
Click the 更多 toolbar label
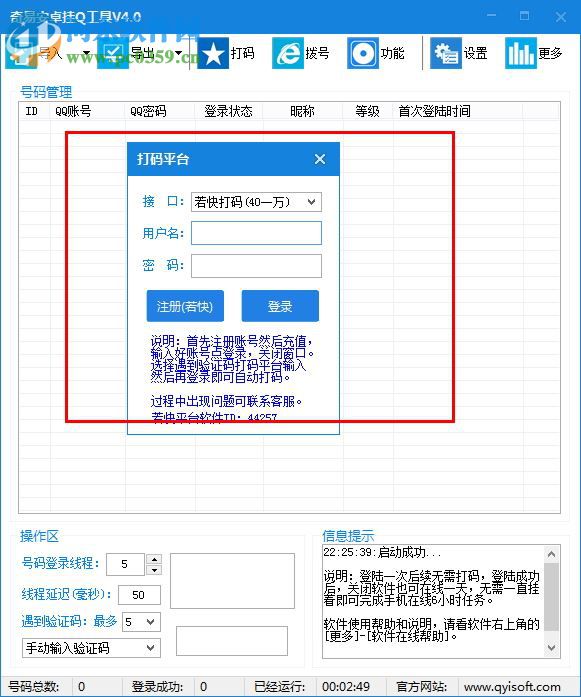(550, 53)
